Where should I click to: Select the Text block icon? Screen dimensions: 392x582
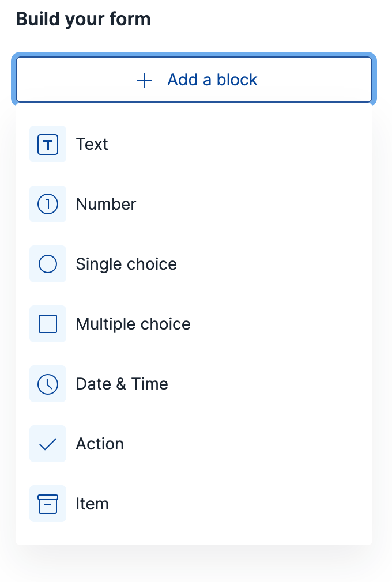(48, 144)
